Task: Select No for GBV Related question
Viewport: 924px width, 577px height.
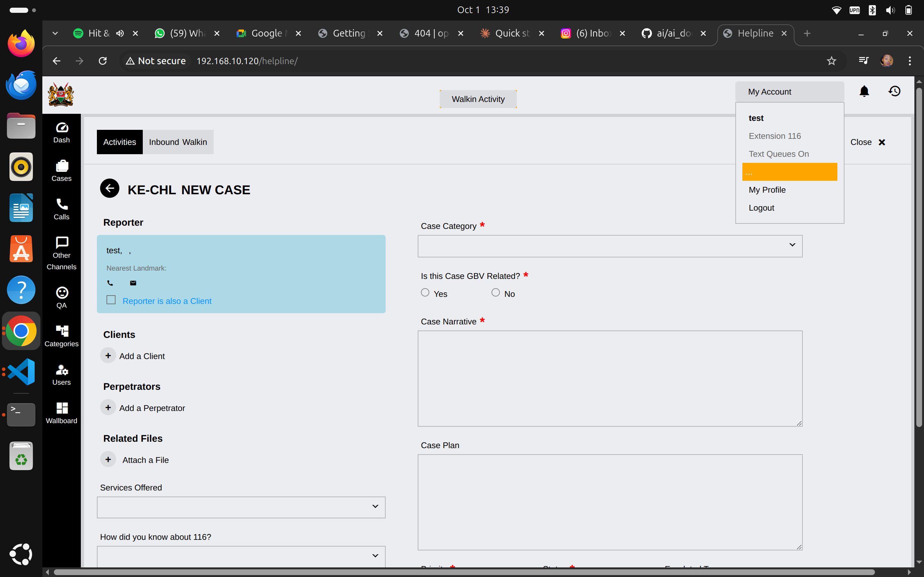Action: click(495, 292)
